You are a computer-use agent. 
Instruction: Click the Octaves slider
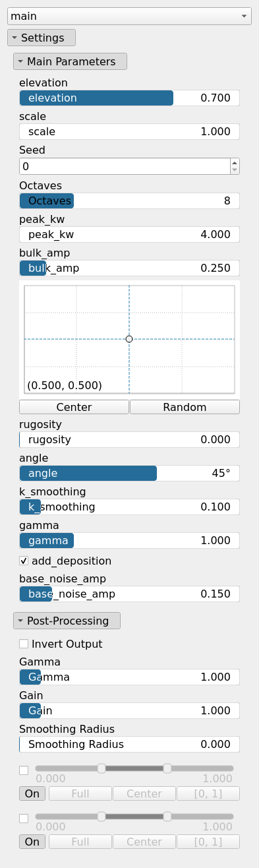129,201
